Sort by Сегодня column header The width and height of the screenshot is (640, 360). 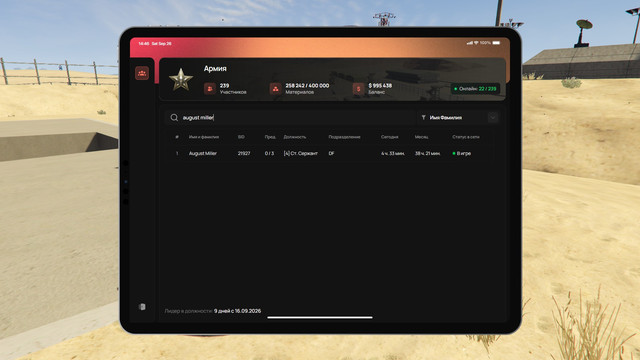389,137
